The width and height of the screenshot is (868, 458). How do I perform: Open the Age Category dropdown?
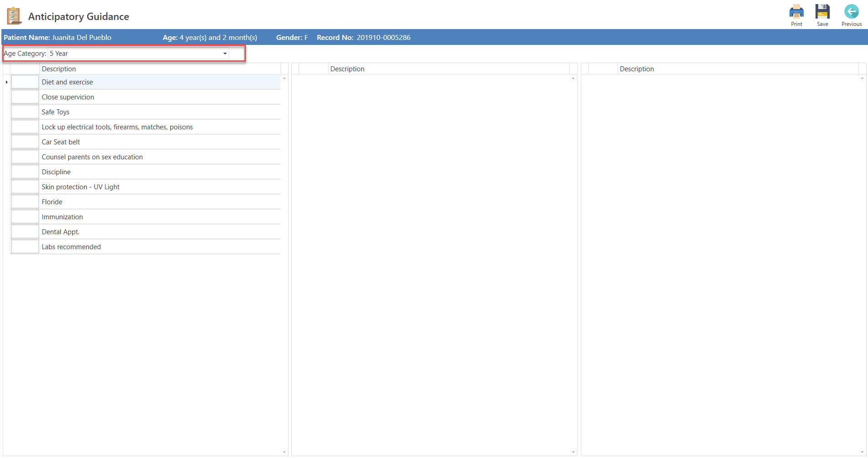coord(225,54)
